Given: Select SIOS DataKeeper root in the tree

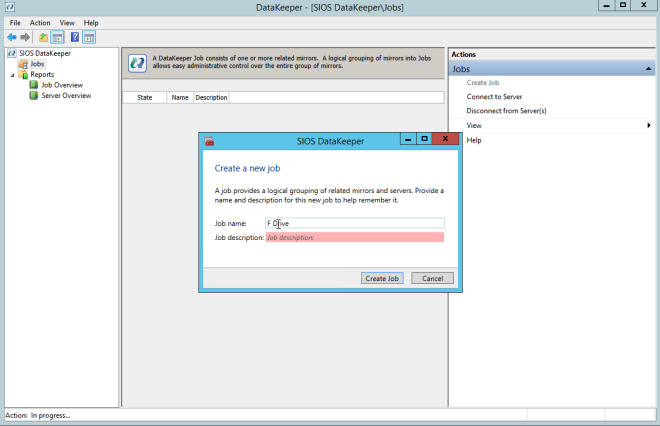Looking at the screenshot, I should point(45,53).
